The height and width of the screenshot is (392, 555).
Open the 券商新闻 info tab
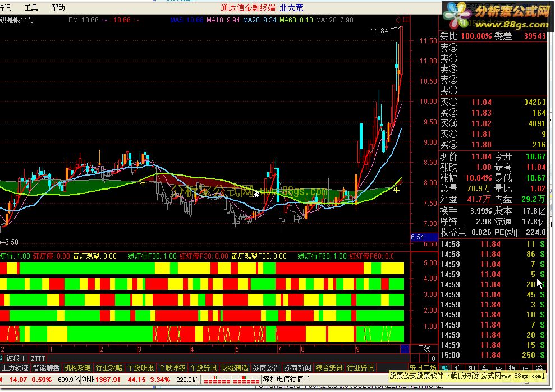pos(297,368)
